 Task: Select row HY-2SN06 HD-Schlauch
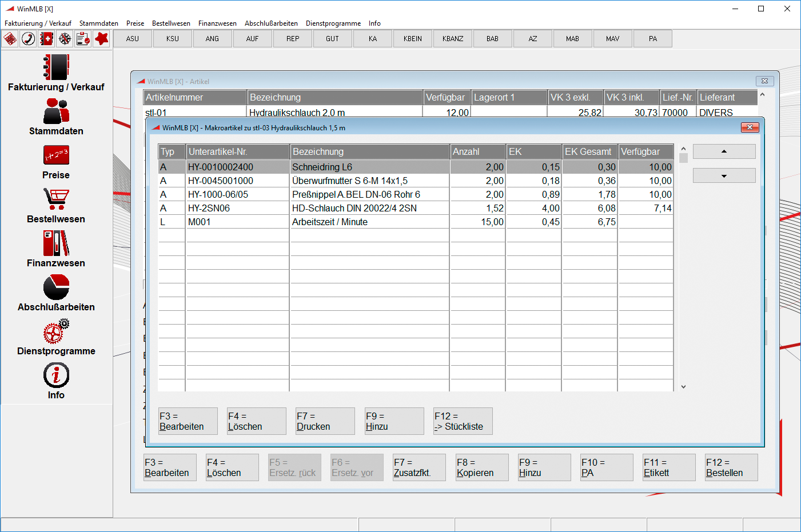tap(416, 208)
